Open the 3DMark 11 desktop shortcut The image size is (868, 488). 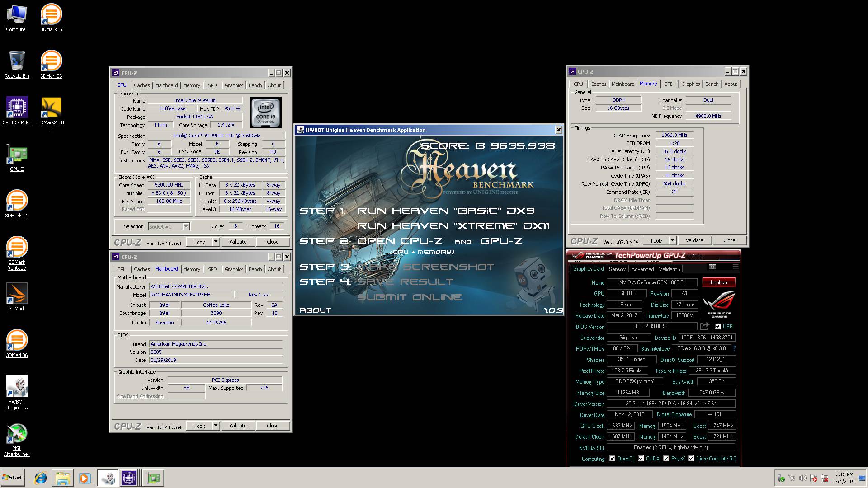[x=17, y=204]
